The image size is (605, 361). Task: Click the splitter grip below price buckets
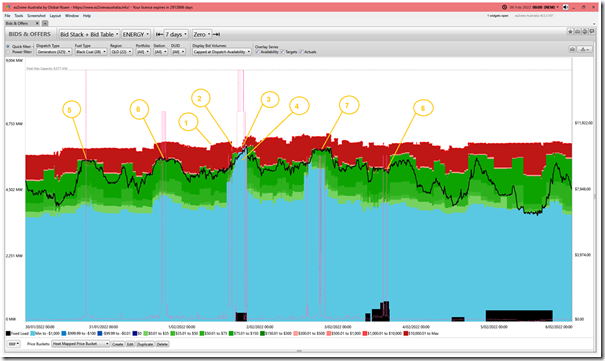(299, 351)
